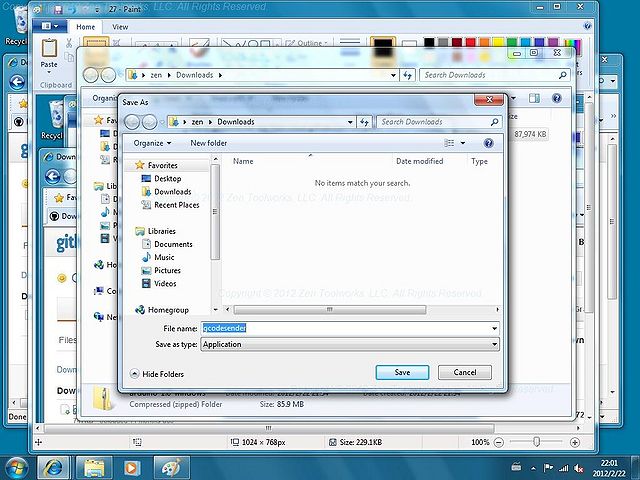Open Windows Media Player from taskbar
640x480 pixels.
click(132, 468)
